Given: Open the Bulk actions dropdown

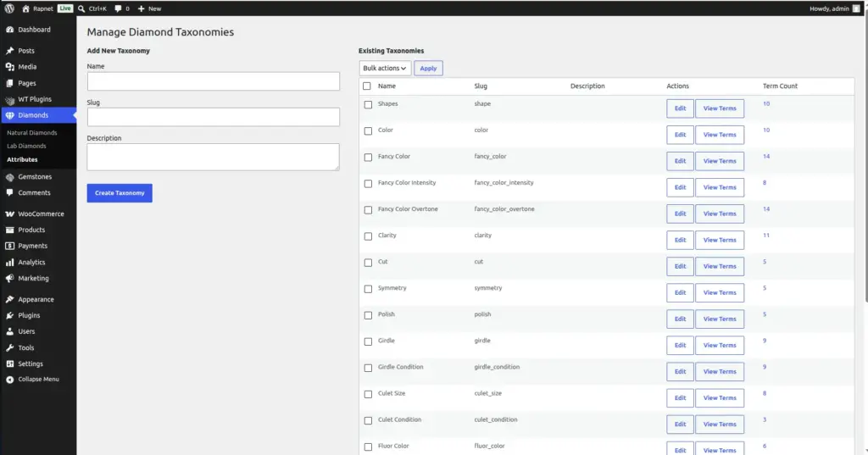Looking at the screenshot, I should point(385,68).
